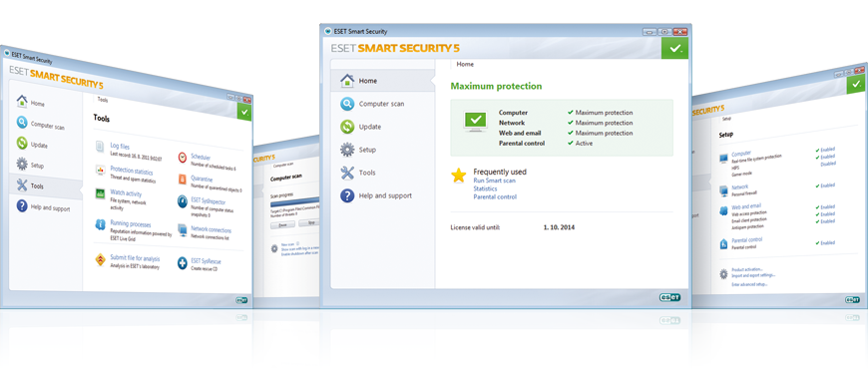Click Import and export settings link
The image size is (868, 369).
click(x=753, y=275)
